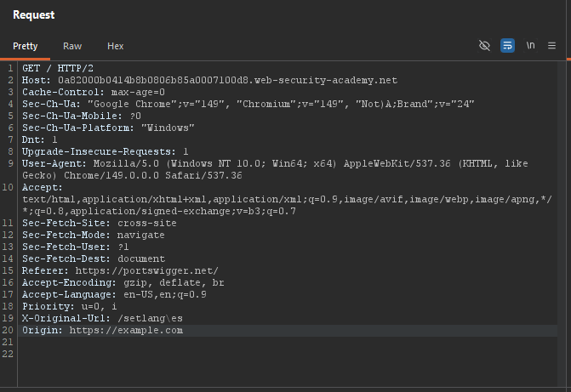Click the Sec-Fetch-Mode: navigate line
Screen dimensions: 571x392
coord(94,236)
